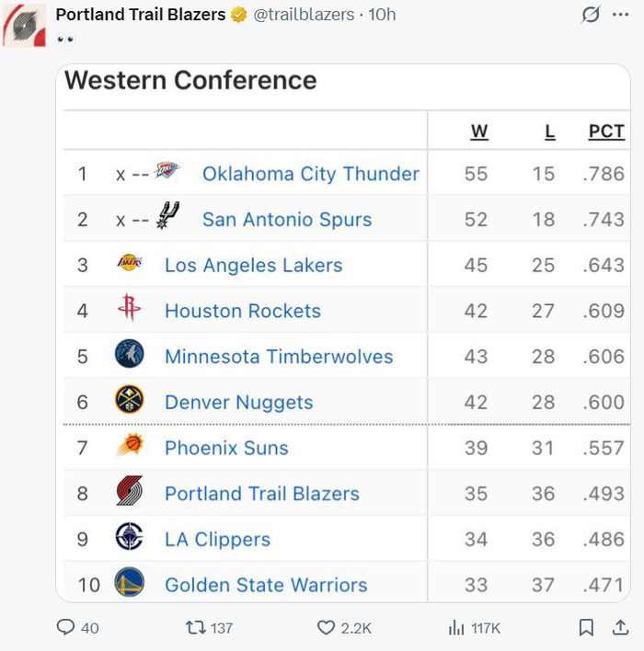Sort by the L column header
This screenshot has height=651, width=644.
[550, 131]
